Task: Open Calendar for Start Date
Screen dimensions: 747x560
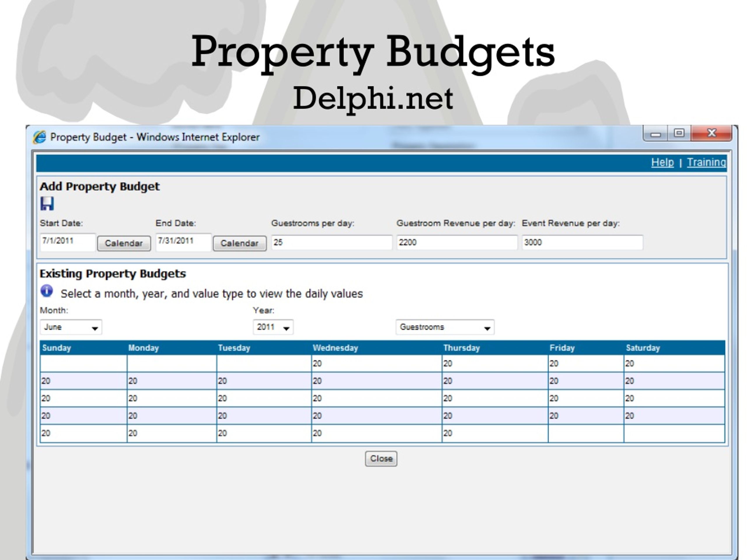Action: [x=124, y=243]
